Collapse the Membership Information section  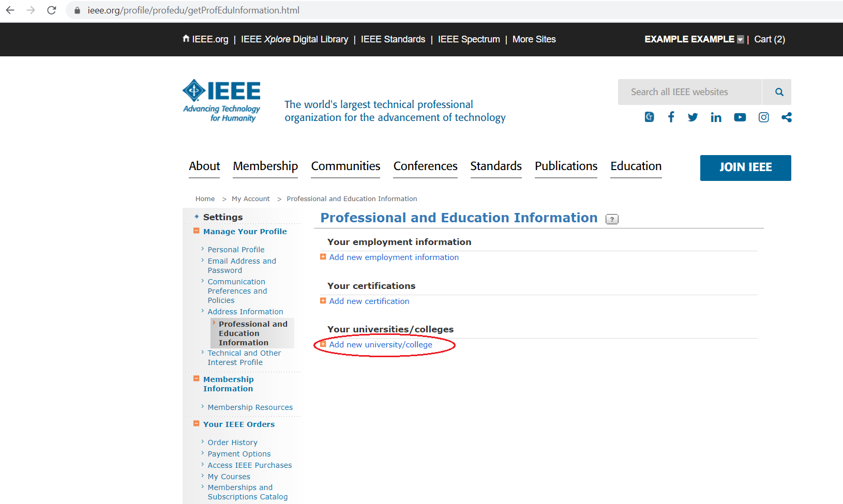(197, 379)
